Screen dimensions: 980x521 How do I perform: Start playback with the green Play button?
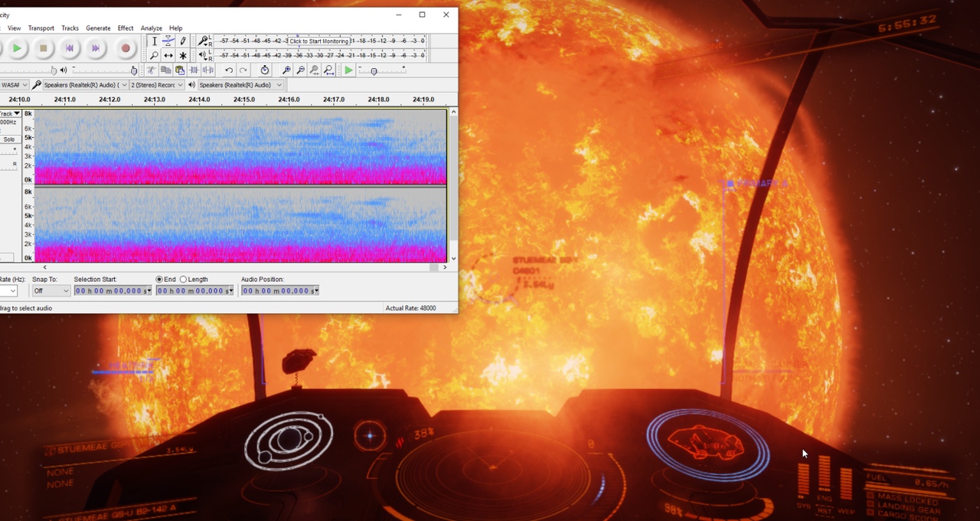tap(17, 48)
